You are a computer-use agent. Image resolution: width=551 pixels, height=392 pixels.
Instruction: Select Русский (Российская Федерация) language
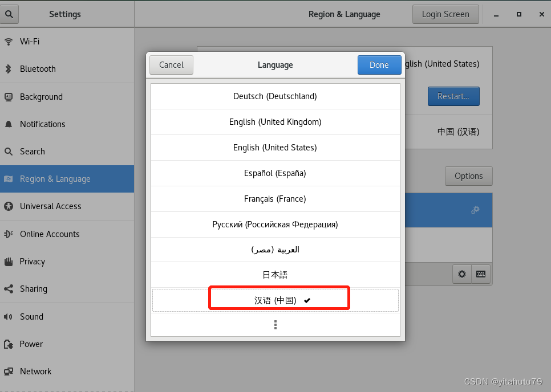coord(275,224)
